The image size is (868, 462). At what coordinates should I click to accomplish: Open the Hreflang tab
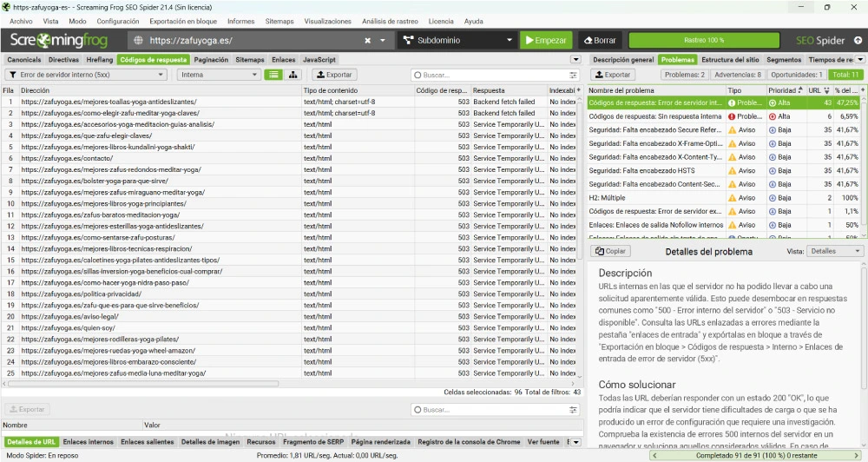[x=100, y=59]
